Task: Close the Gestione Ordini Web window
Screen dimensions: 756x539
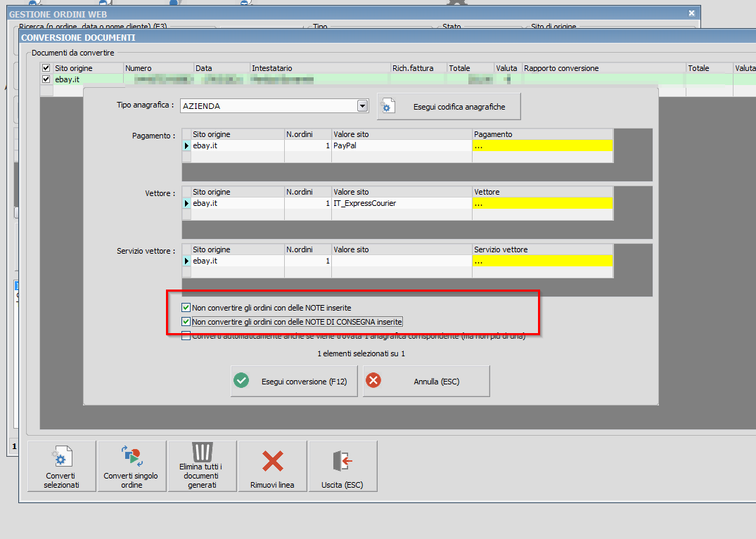Action: 692,13
